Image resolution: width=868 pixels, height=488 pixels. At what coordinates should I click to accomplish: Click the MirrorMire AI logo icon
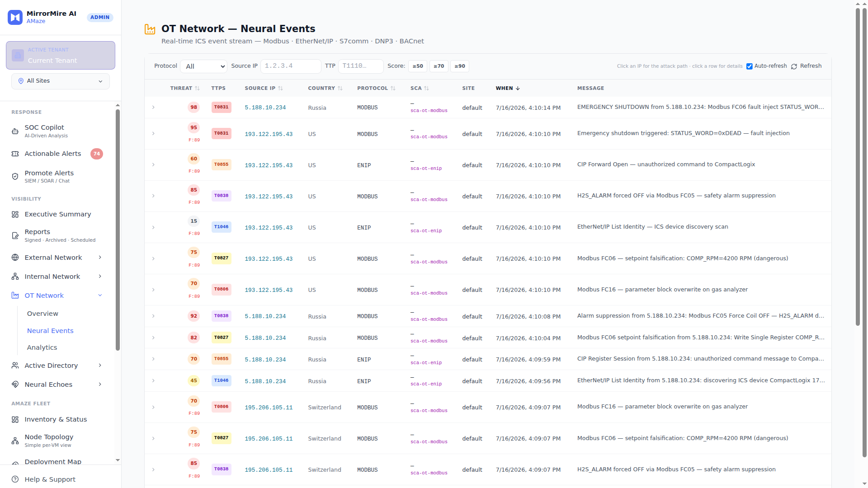(x=15, y=17)
